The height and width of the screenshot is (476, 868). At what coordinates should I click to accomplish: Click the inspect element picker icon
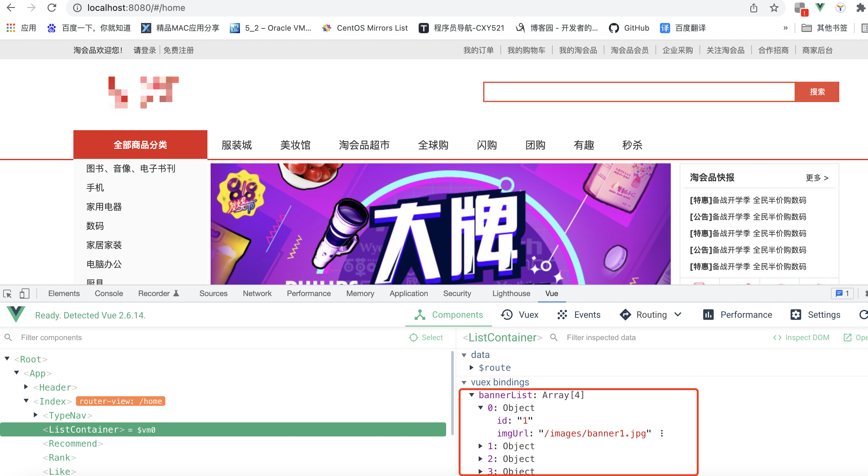point(7,294)
